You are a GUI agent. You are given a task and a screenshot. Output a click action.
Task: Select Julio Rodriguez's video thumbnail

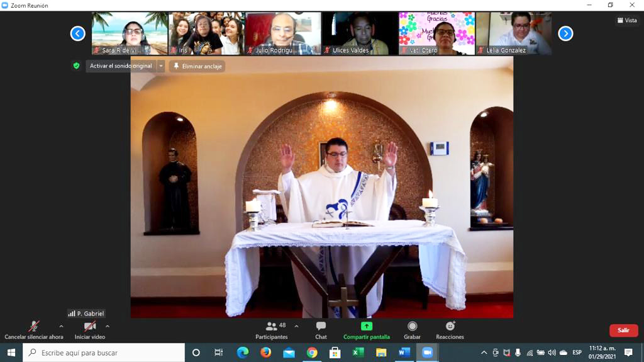(x=282, y=33)
